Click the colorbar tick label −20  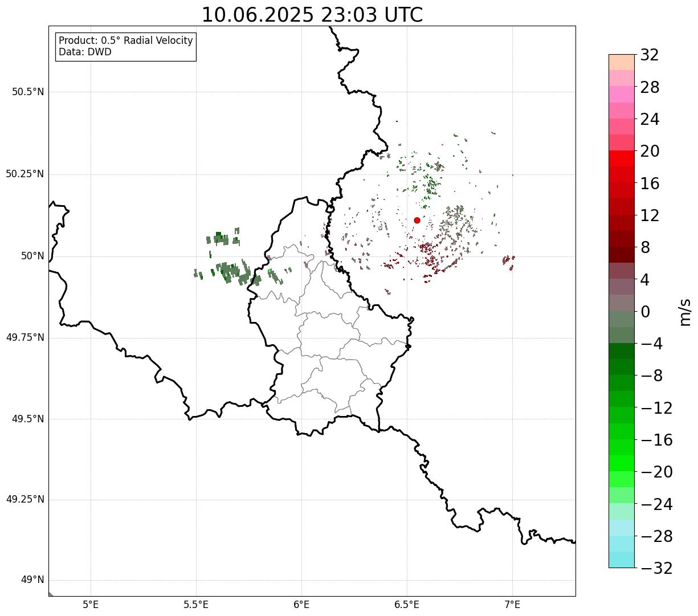tap(656, 472)
